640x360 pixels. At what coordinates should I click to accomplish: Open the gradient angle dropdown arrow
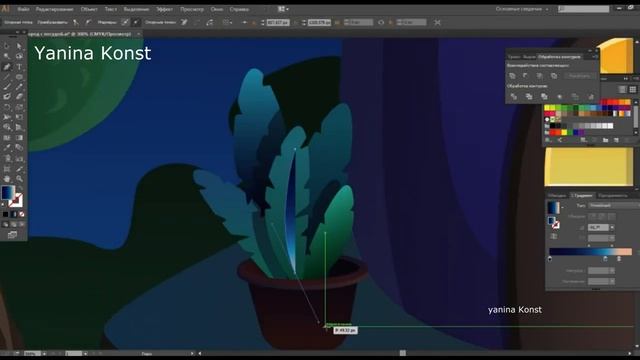[x=612, y=227]
